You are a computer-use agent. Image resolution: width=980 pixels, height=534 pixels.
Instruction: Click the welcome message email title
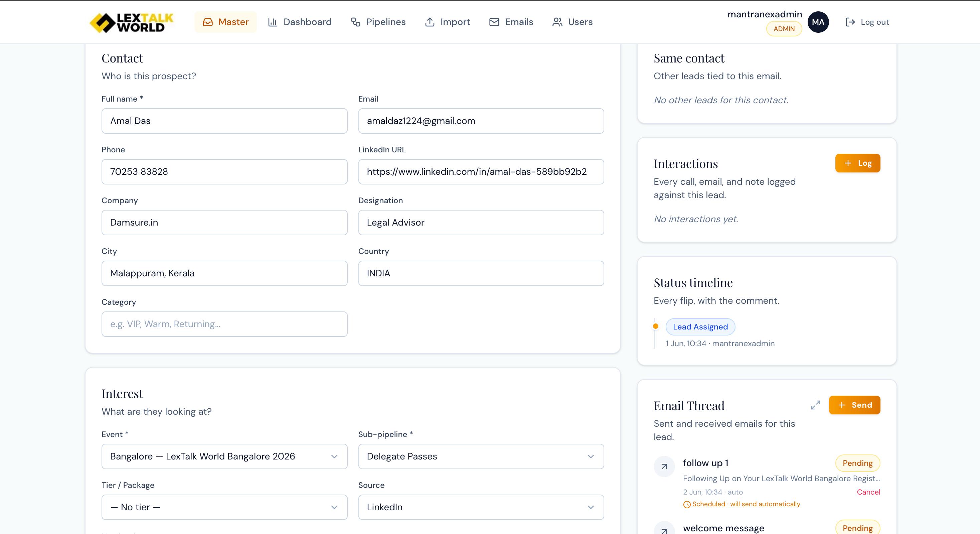pos(723,528)
